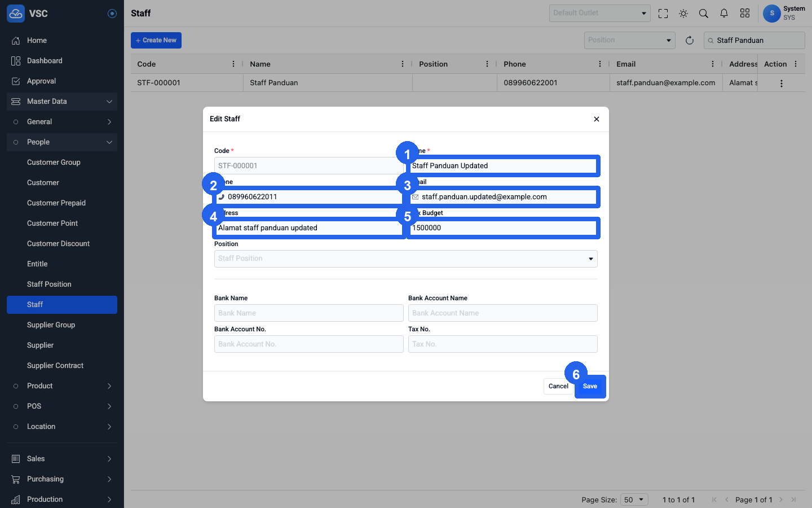
Task: Open Customer Group page
Action: point(62,163)
